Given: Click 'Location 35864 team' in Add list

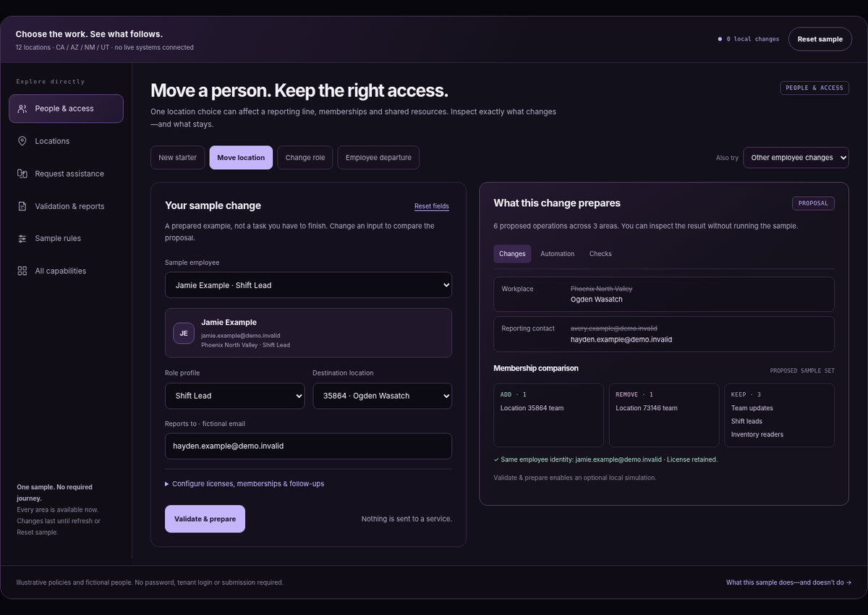Looking at the screenshot, I should click(532, 408).
